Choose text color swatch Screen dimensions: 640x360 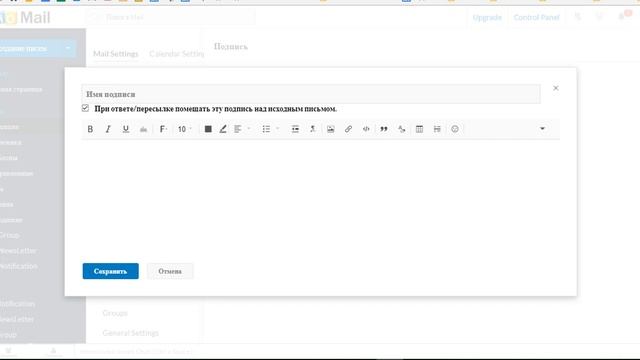(208, 129)
